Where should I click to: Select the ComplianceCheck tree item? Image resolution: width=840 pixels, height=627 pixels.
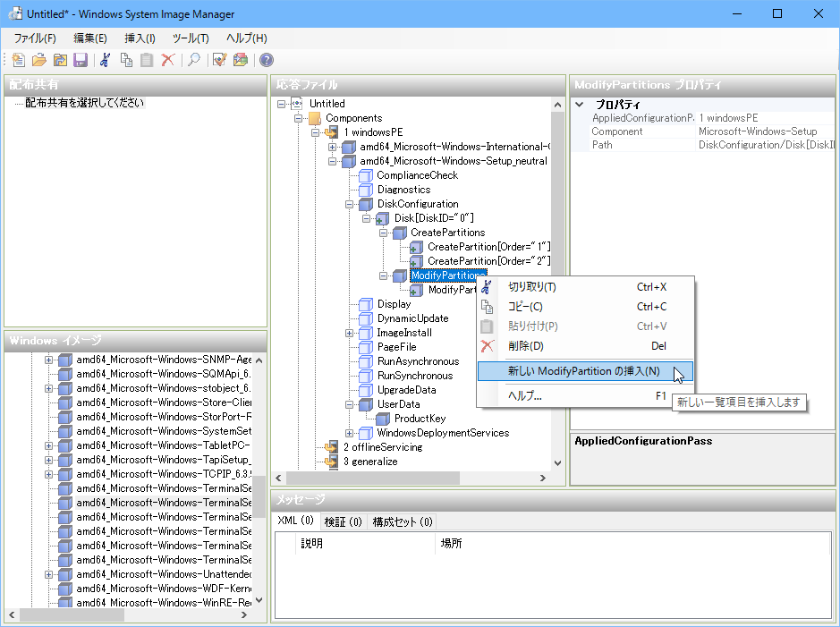click(x=418, y=175)
